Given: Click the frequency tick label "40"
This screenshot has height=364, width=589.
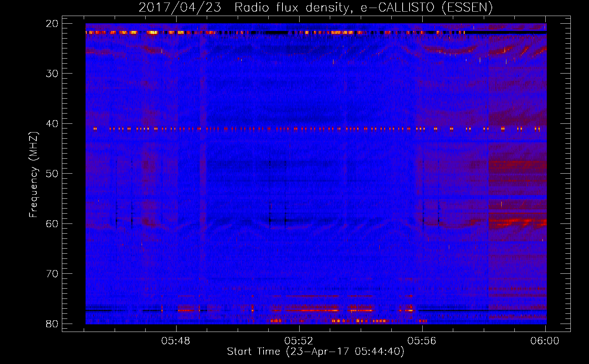Looking at the screenshot, I should (52, 124).
